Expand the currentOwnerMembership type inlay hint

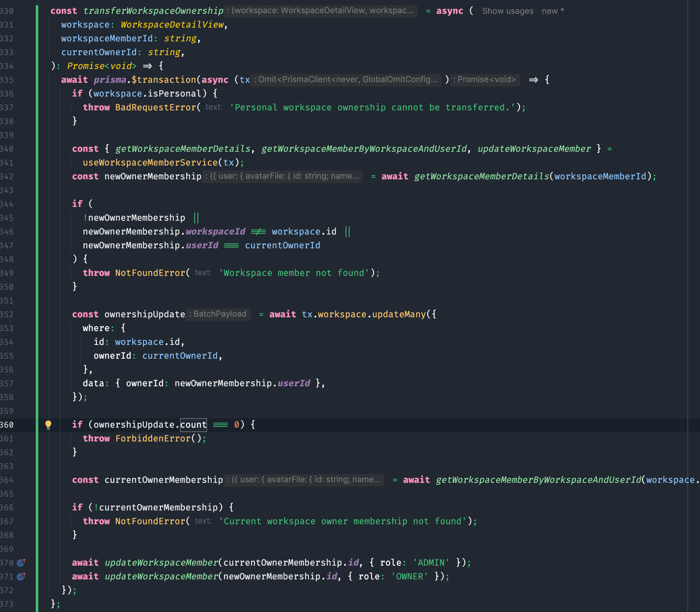(x=304, y=480)
